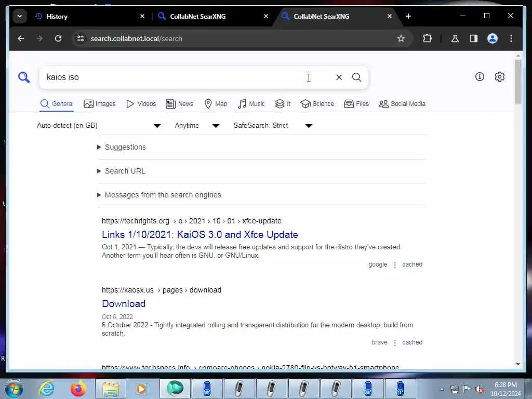This screenshot has width=532, height=399.
Task: Switch to the Map category
Action: [x=216, y=104]
